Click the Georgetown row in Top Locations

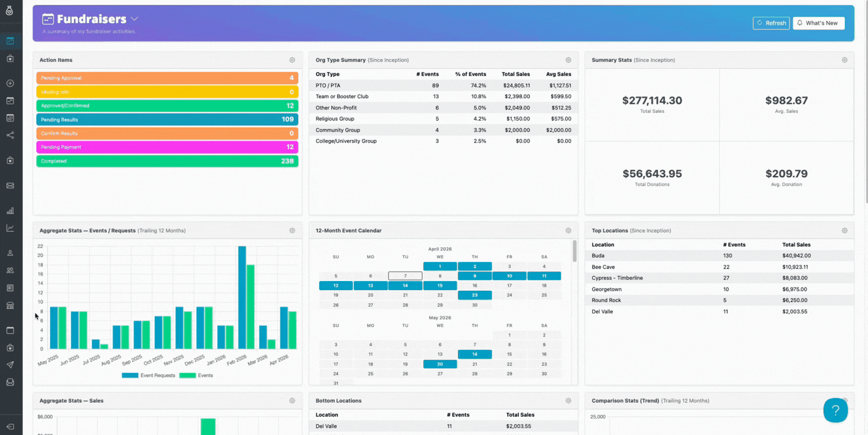point(719,290)
